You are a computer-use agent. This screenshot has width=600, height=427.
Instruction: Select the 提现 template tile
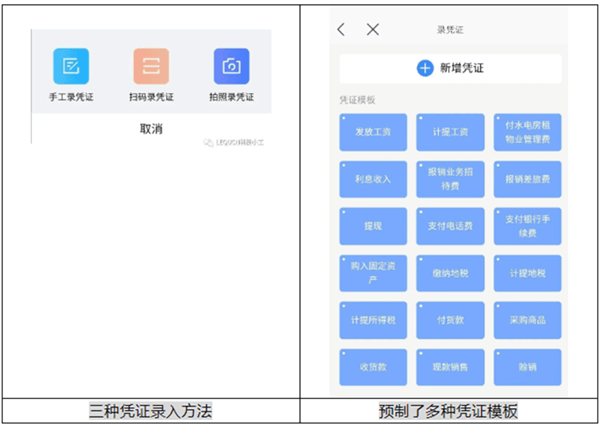click(373, 226)
